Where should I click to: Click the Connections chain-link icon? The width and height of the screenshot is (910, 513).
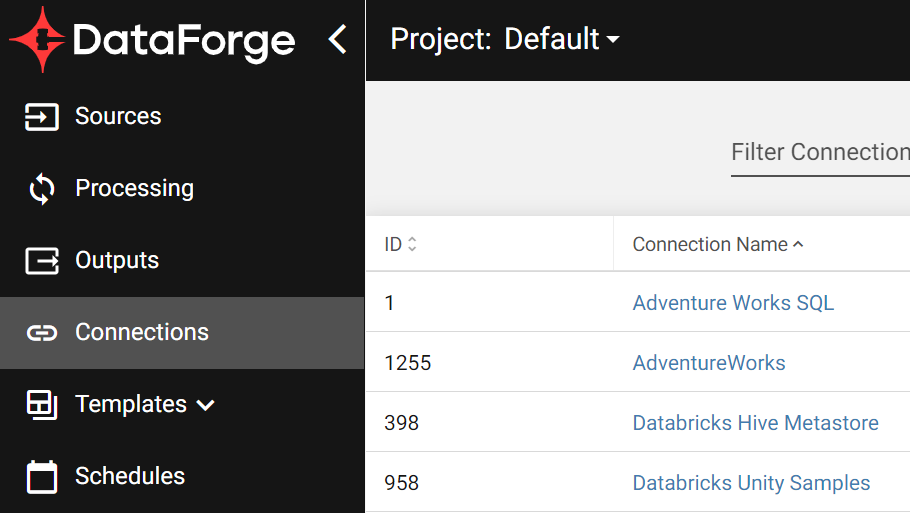point(41,333)
